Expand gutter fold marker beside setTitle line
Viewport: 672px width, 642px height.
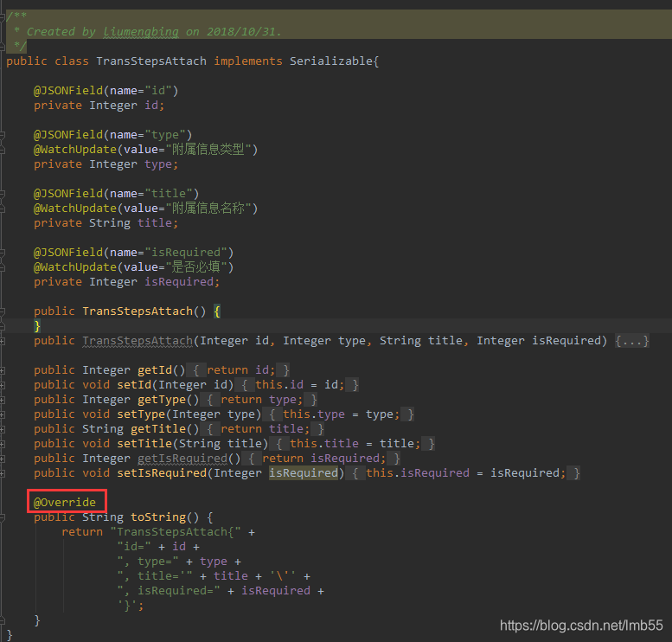point(2,444)
